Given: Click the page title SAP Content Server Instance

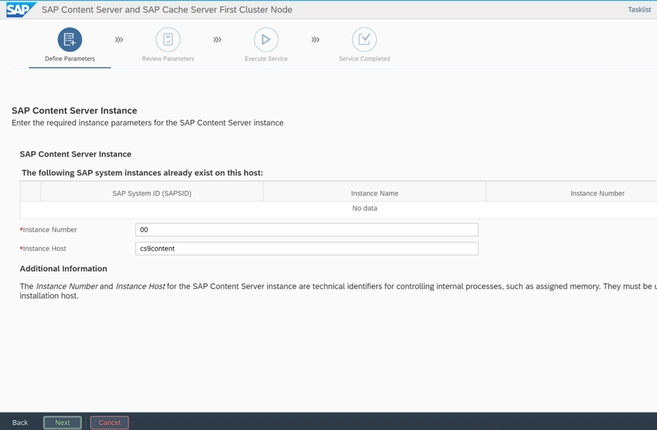Looking at the screenshot, I should pyautogui.click(x=74, y=111).
